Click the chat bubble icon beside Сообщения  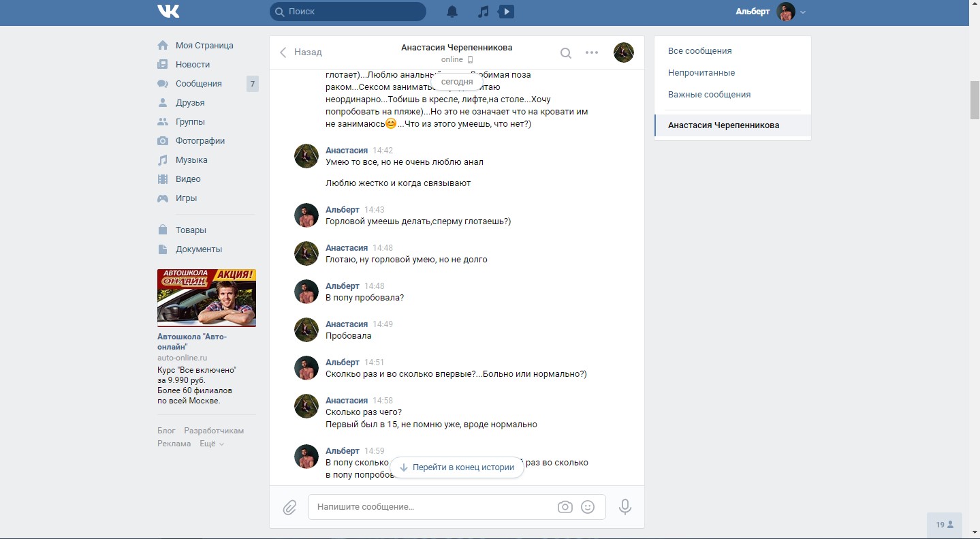pos(163,84)
